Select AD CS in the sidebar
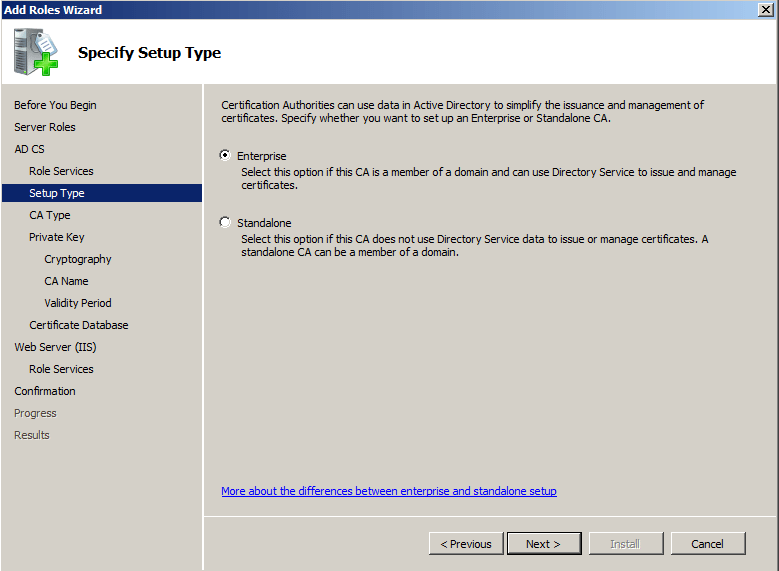 (29, 149)
